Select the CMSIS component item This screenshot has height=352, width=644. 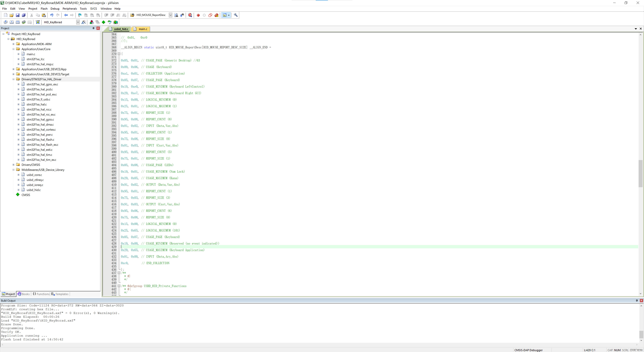click(26, 195)
